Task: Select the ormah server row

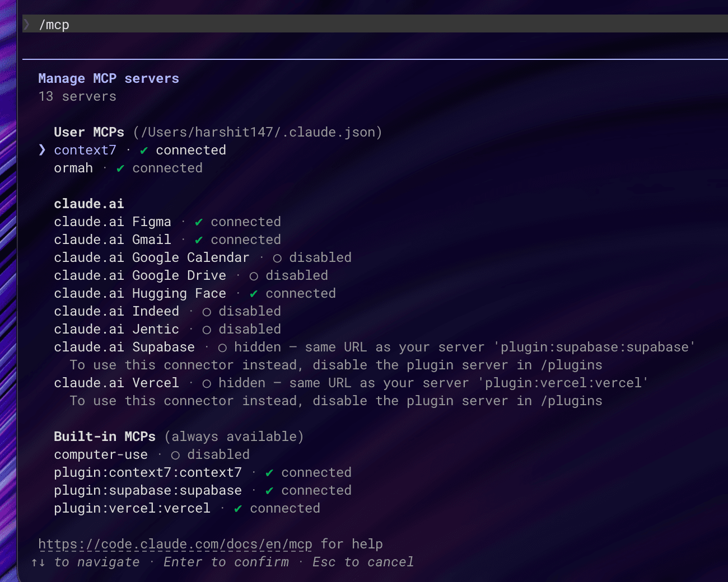Action: click(x=128, y=168)
